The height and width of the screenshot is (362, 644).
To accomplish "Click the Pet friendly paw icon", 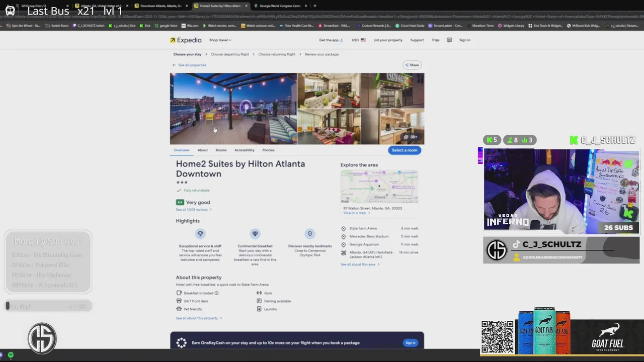I will pyautogui.click(x=179, y=309).
